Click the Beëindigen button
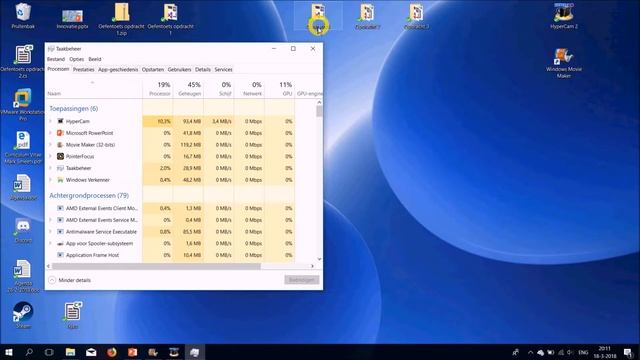The width and height of the screenshot is (640, 360). coord(302,280)
